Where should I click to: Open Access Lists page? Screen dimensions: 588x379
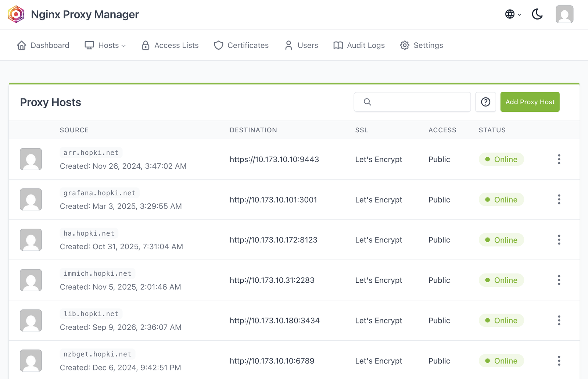tap(170, 45)
